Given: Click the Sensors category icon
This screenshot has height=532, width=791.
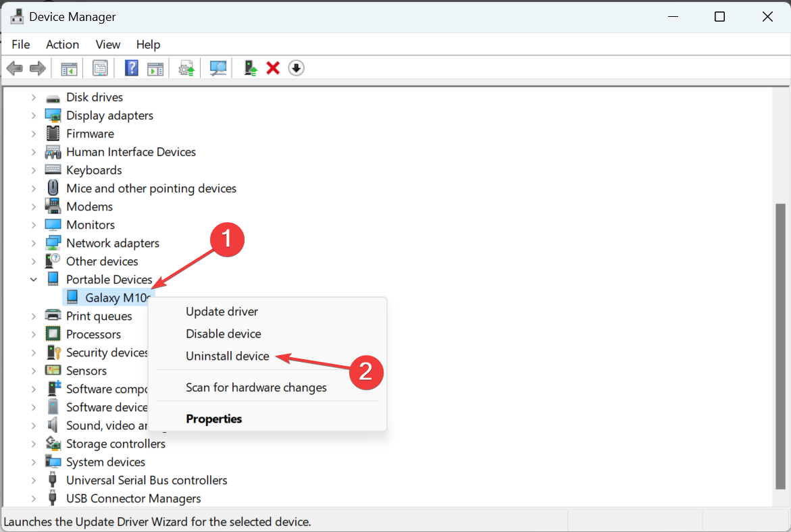Looking at the screenshot, I should (53, 370).
